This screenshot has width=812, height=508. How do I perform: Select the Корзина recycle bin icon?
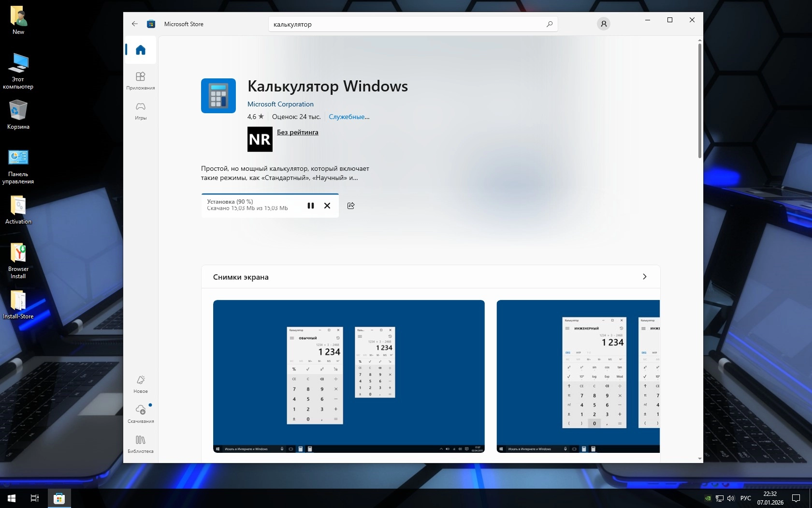(x=18, y=115)
